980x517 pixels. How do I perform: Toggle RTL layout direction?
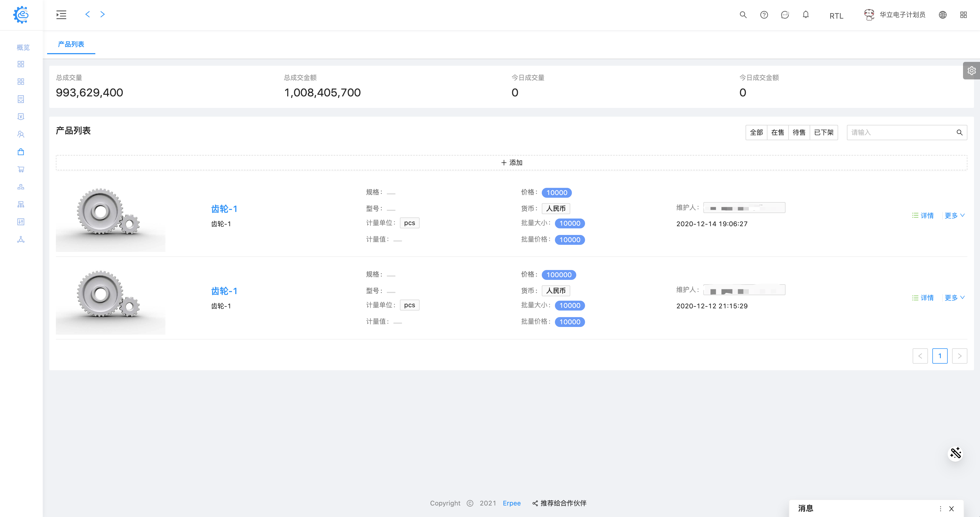[x=836, y=16]
